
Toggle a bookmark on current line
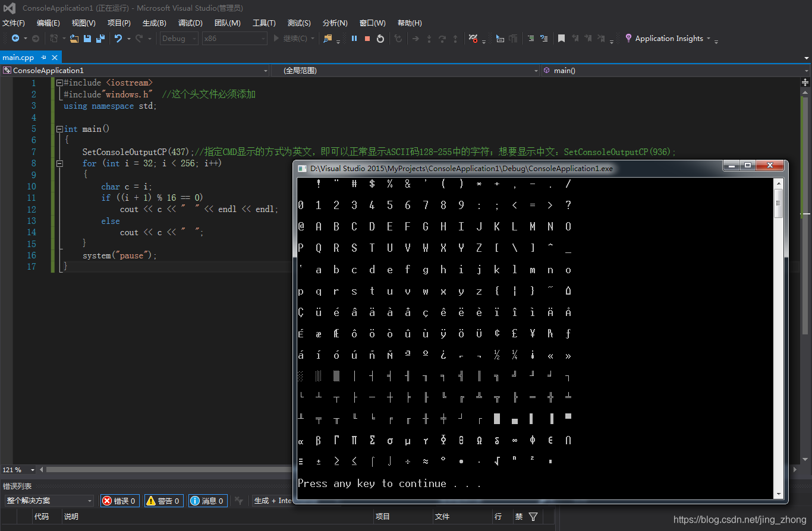pyautogui.click(x=561, y=39)
